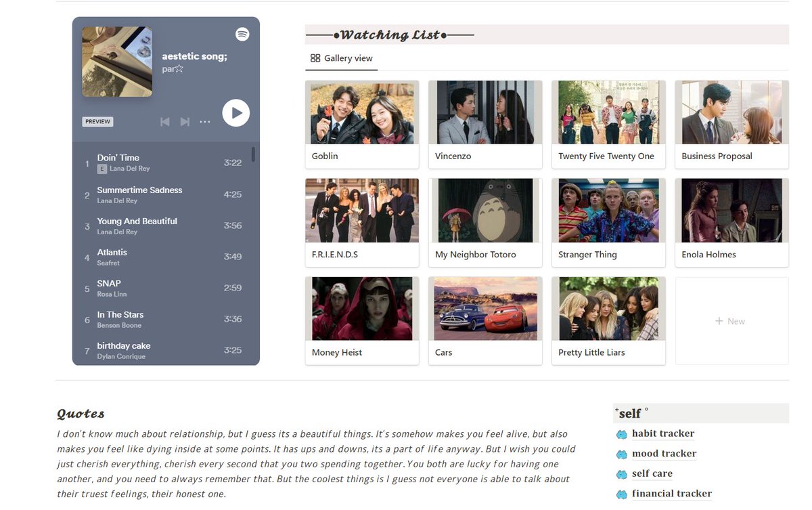
Task: Click the playlist album cover art
Action: tap(117, 62)
